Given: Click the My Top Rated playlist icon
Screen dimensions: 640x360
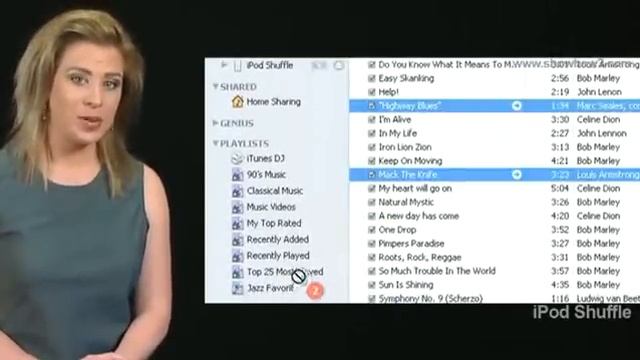Looking at the screenshot, I should (238, 224).
